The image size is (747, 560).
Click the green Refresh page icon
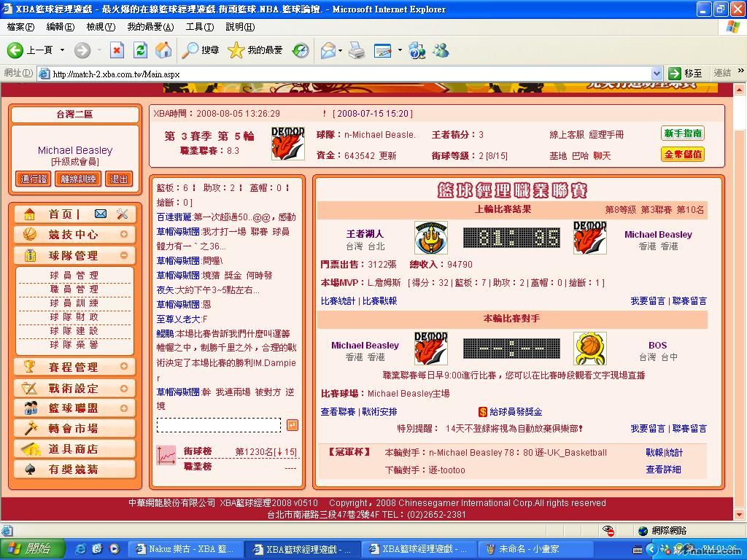pyautogui.click(x=140, y=50)
